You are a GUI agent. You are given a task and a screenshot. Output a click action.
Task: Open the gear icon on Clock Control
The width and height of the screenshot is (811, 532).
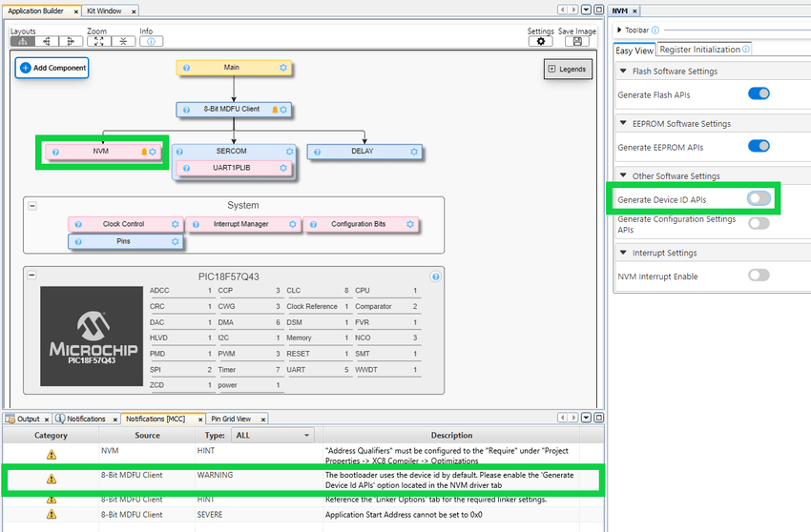175,225
